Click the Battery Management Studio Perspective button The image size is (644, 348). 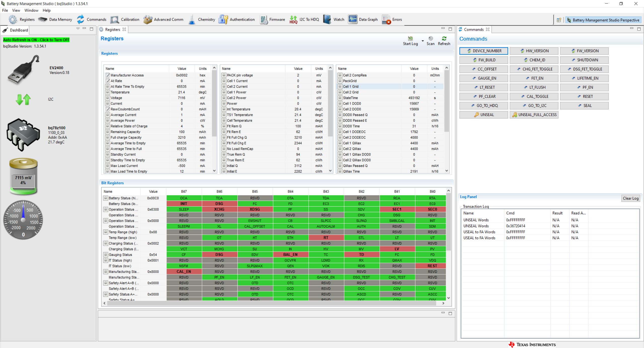point(603,20)
